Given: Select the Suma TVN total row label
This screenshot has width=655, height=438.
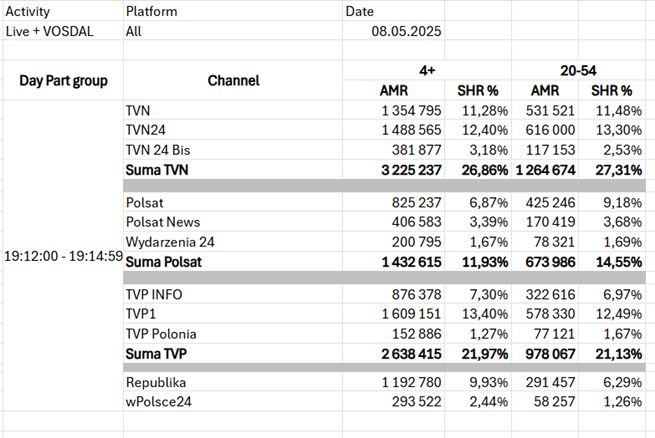Looking at the screenshot, I should point(159,170).
